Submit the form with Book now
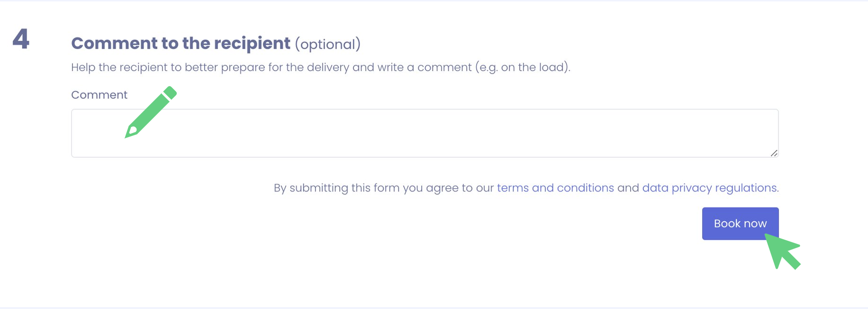Image resolution: width=868 pixels, height=309 pixels. [x=740, y=223]
